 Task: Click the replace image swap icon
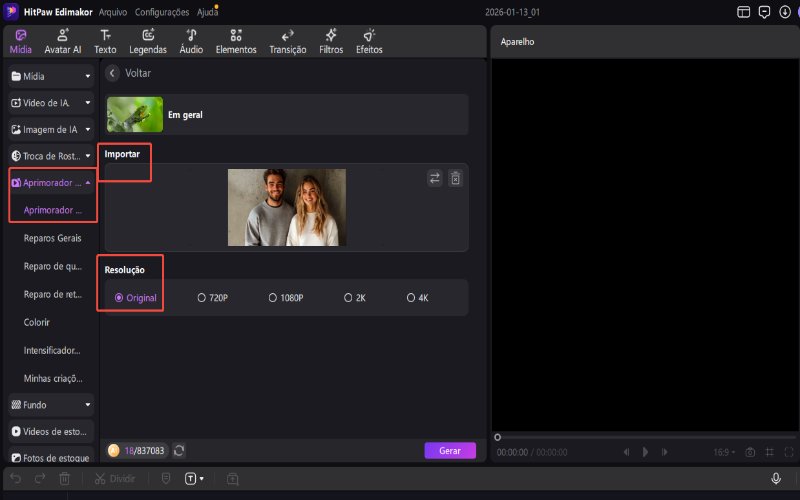435,178
